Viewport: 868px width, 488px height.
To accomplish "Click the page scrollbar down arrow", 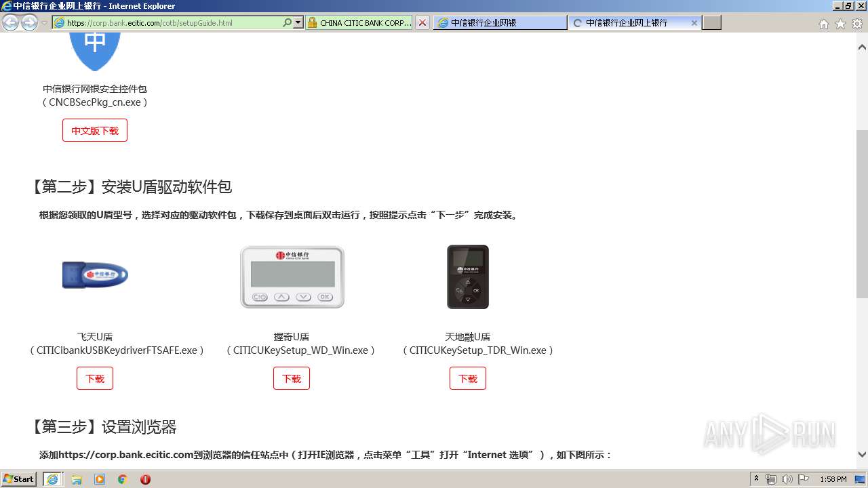I will pos(862,455).
